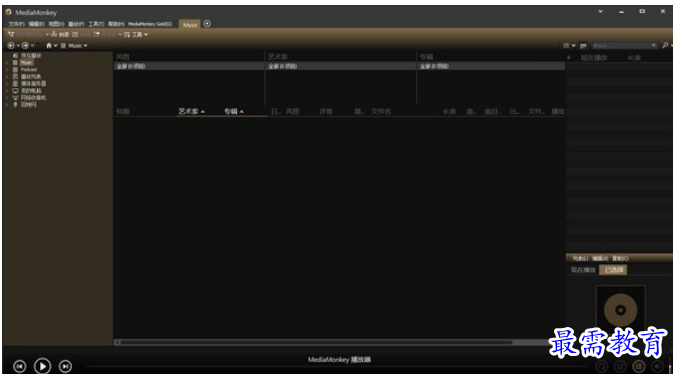
Task: Click into the search input field
Action: 620,46
